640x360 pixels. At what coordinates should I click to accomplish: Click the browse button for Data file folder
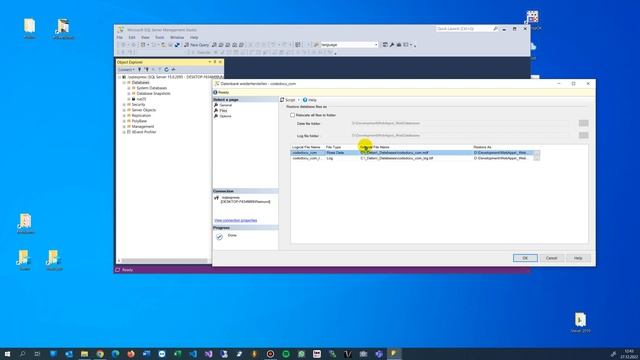click(x=583, y=123)
